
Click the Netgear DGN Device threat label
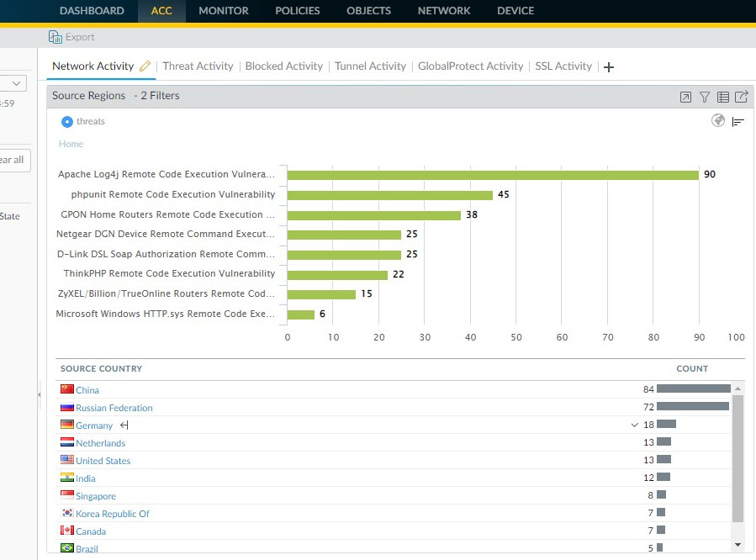(166, 234)
